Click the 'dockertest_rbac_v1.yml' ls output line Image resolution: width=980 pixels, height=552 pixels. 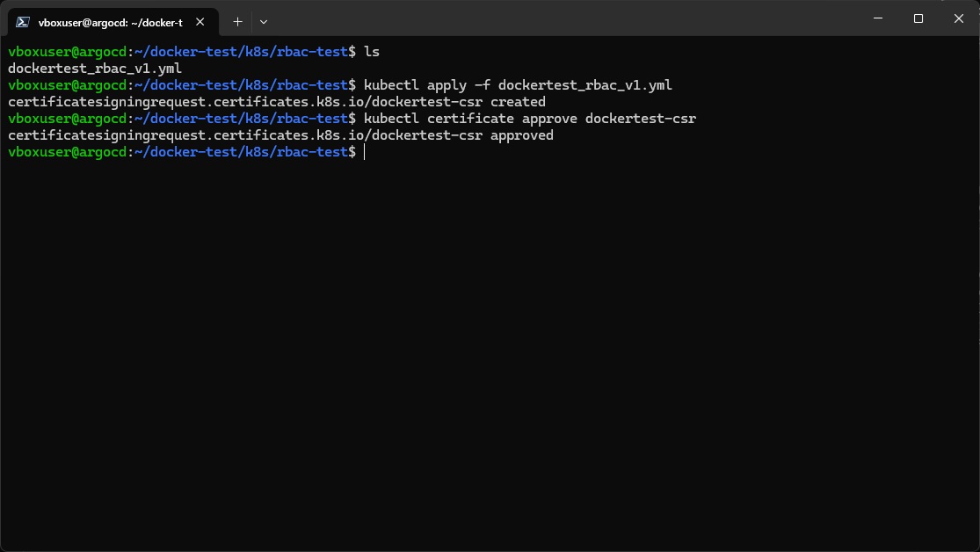tap(95, 69)
